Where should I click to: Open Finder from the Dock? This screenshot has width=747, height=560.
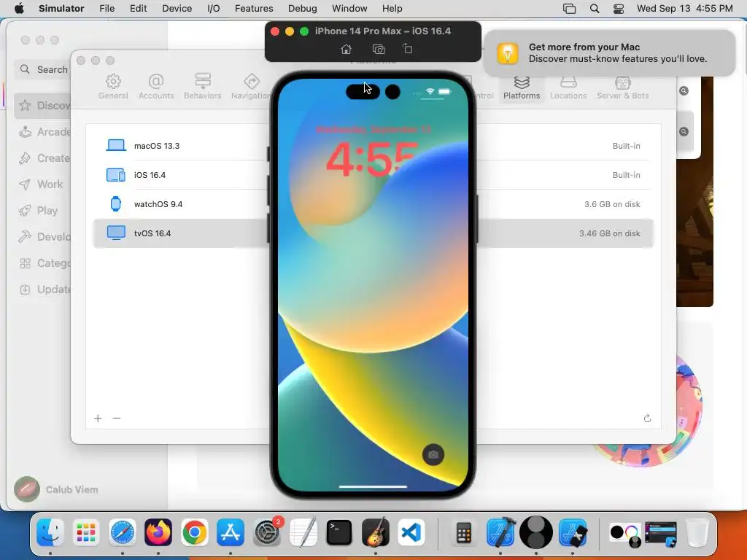[x=50, y=532]
